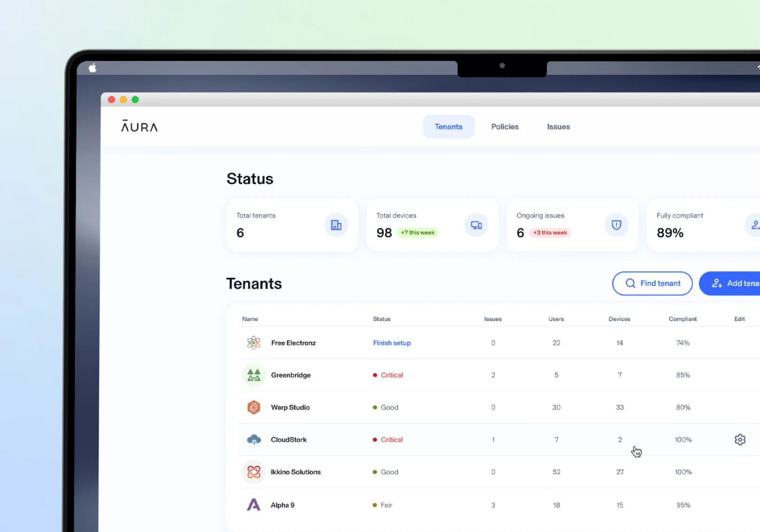Click the Warp Studio hexagon logo
760x532 pixels.
tap(254, 407)
